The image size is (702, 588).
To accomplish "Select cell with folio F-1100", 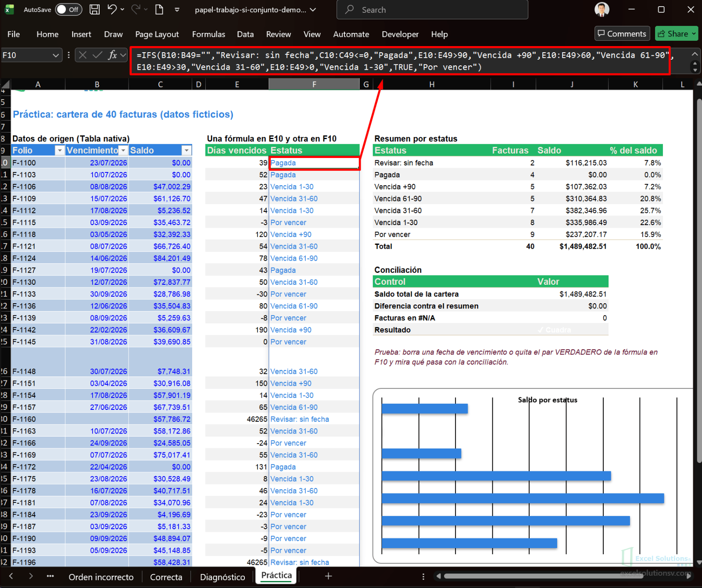I will tap(38, 163).
